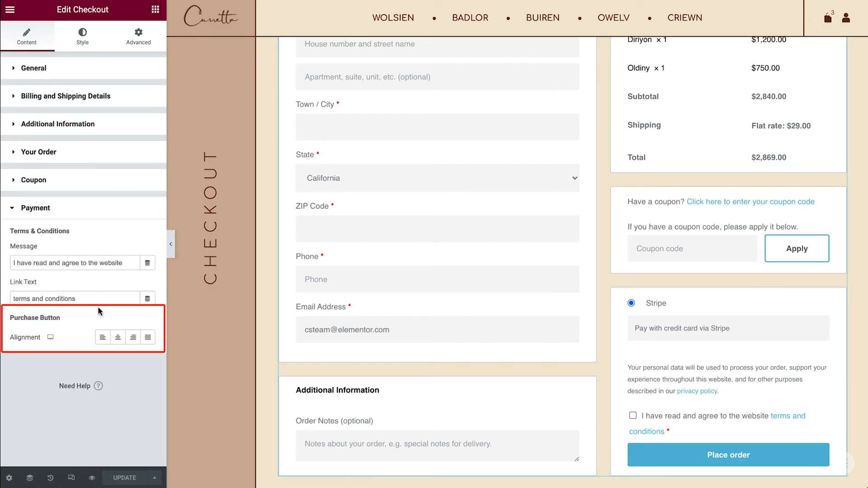The height and width of the screenshot is (488, 868).
Task: Check the terms and conditions agreement checkbox
Action: [x=632, y=415]
